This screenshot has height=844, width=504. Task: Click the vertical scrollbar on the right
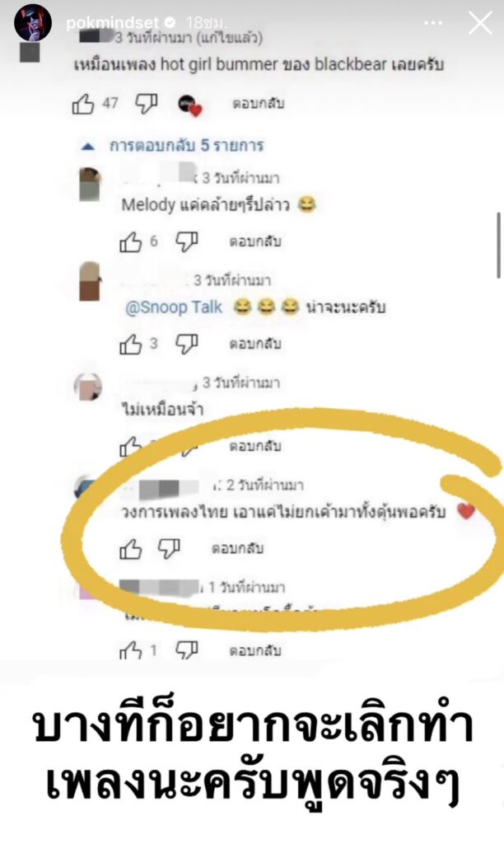(x=498, y=245)
